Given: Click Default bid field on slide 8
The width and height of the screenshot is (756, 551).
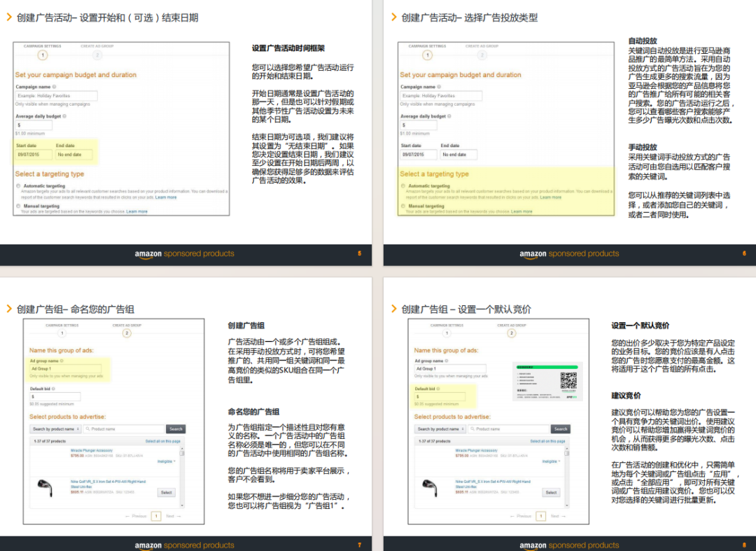Looking at the screenshot, I should click(x=440, y=397).
